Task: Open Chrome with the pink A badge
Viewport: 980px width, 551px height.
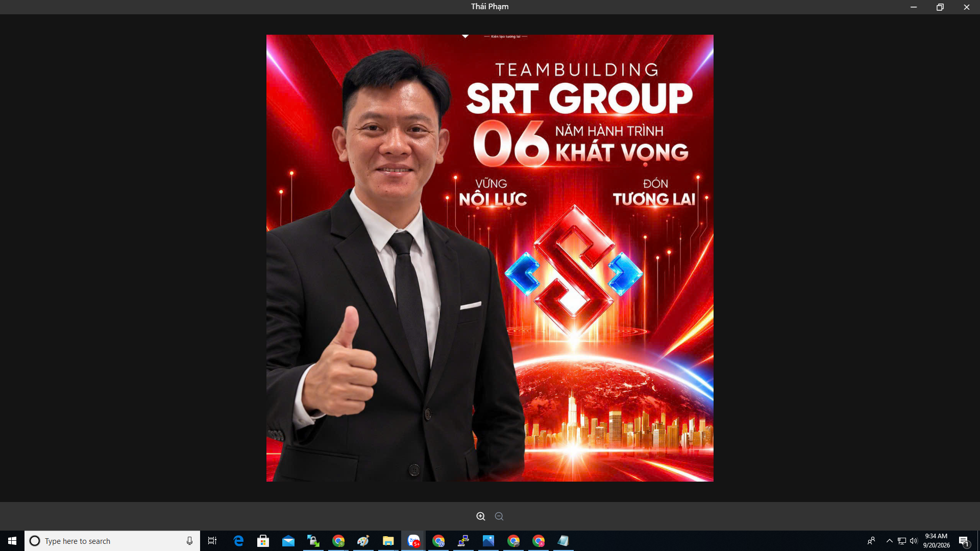Action: pos(538,541)
